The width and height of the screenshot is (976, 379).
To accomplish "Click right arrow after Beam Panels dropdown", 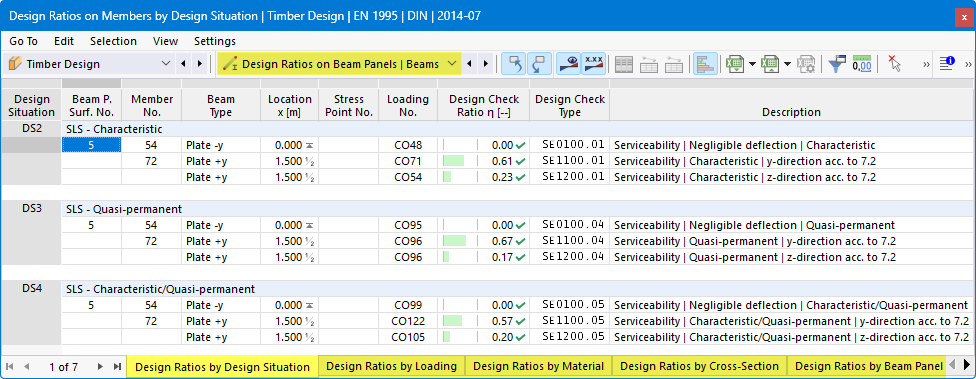I will 486,63.
